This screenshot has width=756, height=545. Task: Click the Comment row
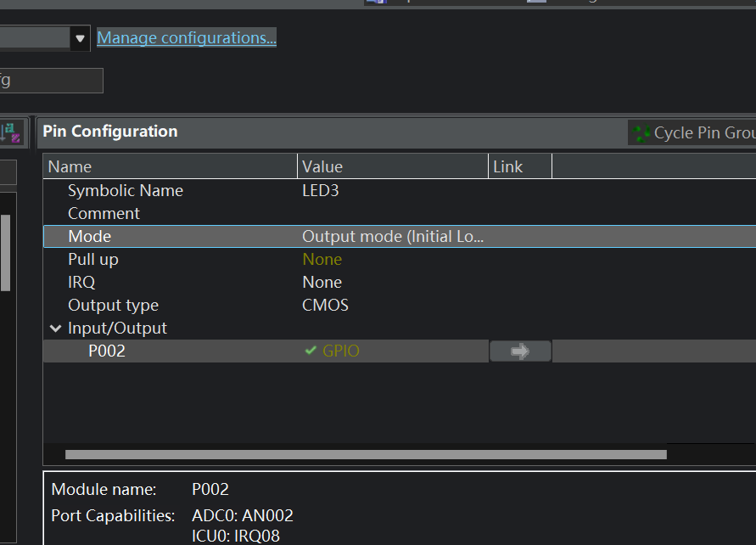(400, 214)
